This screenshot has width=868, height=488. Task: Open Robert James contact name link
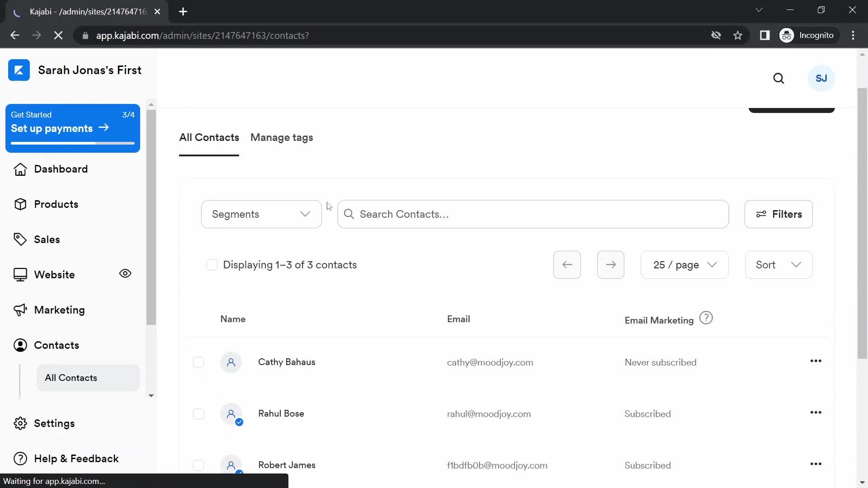point(287,465)
